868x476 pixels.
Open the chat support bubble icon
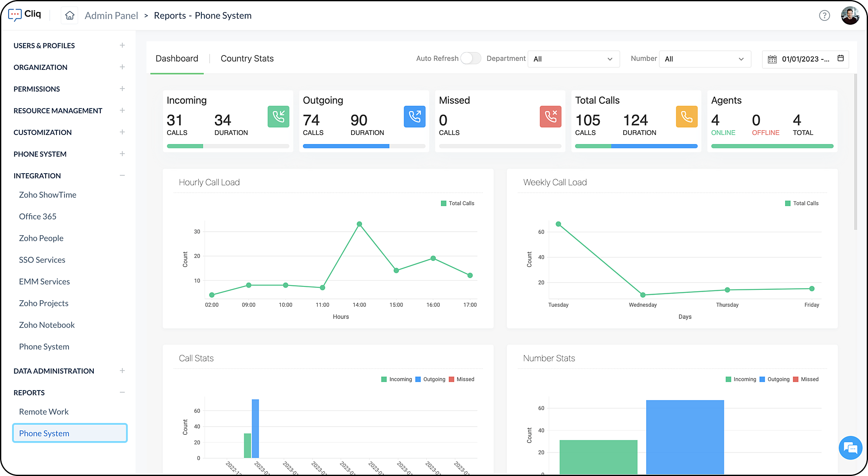[x=850, y=448]
